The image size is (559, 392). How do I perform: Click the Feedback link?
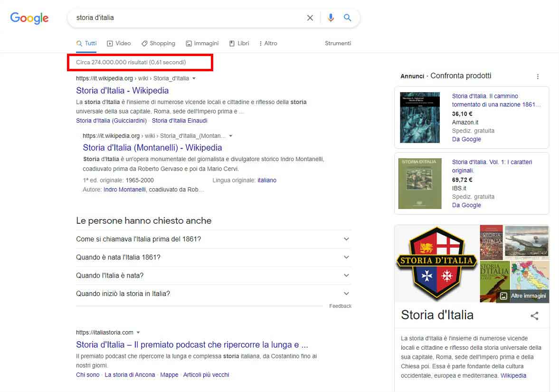tap(340, 306)
